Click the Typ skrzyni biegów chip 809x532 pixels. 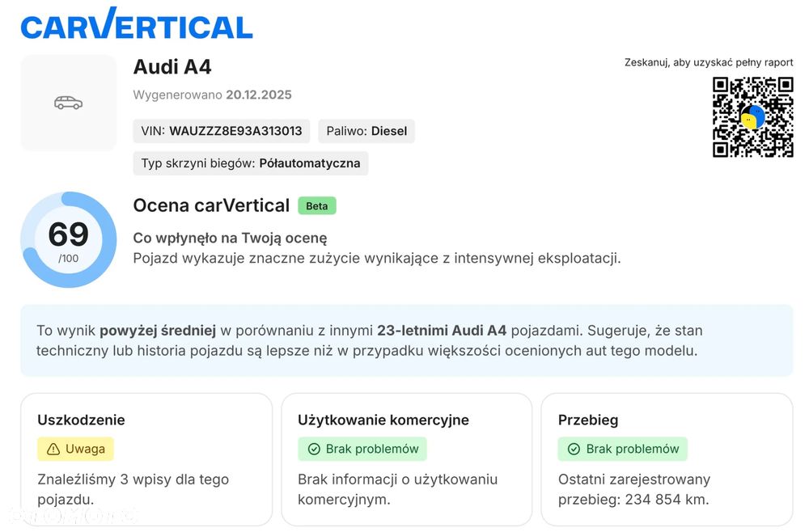click(x=250, y=163)
